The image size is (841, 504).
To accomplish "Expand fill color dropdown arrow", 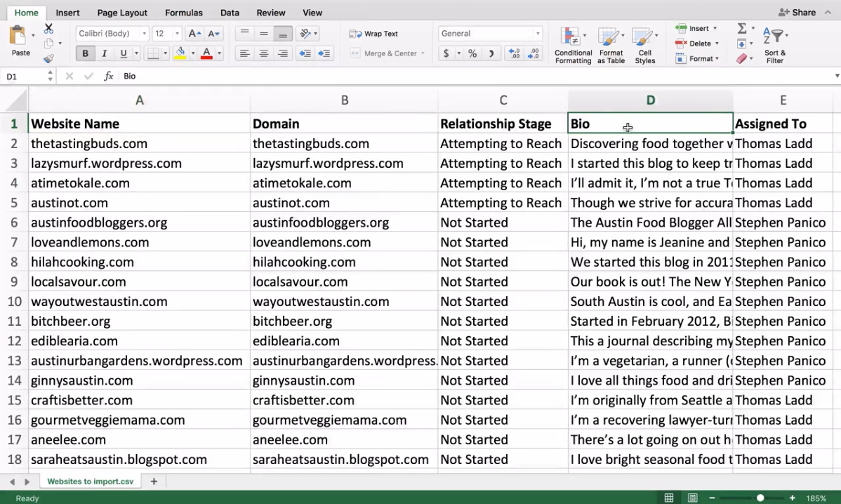I will tap(192, 53).
